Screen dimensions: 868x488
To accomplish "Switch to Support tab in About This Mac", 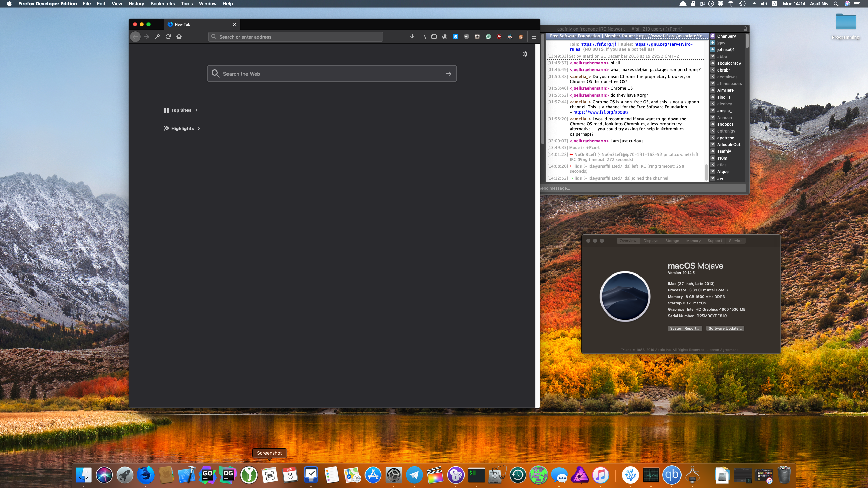I will 714,241.
